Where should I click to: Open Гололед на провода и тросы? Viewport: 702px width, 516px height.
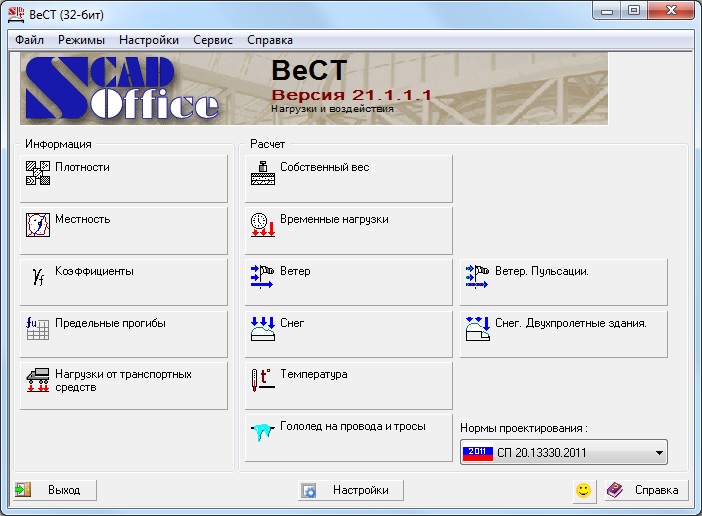[x=348, y=438]
